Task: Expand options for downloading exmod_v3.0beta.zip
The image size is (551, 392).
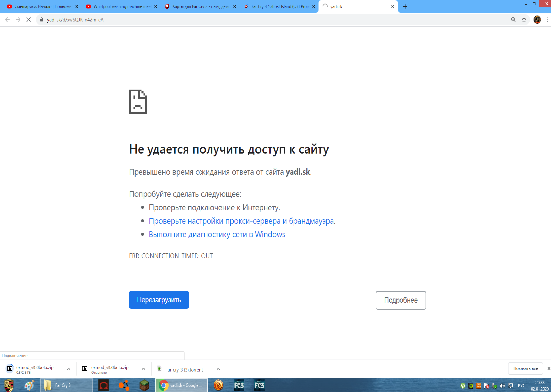Action: click(69, 369)
